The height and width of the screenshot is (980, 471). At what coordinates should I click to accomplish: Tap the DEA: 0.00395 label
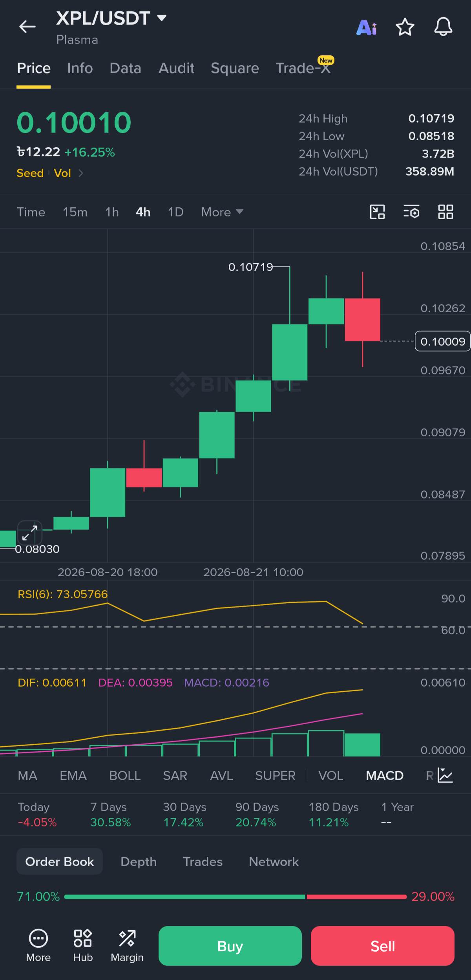click(x=135, y=683)
